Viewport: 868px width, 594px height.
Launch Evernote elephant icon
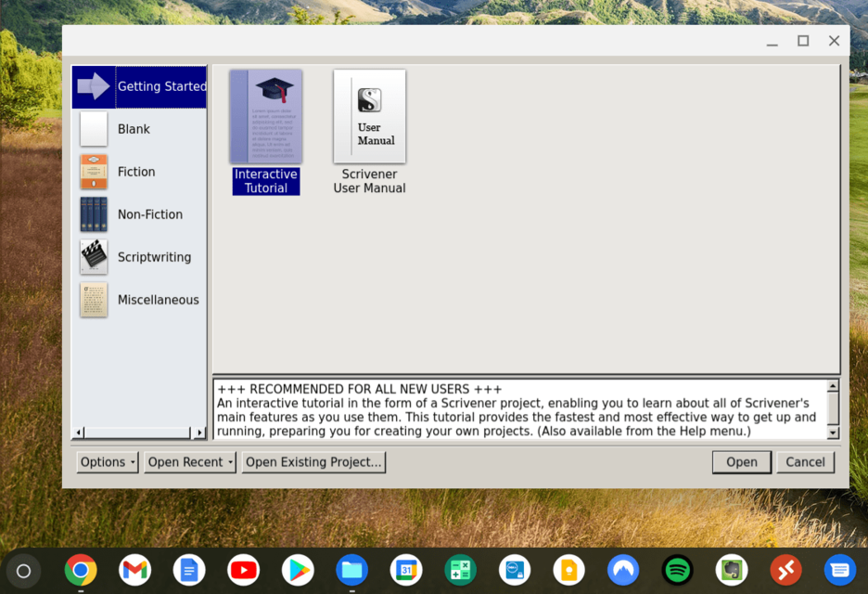pyautogui.click(x=732, y=570)
